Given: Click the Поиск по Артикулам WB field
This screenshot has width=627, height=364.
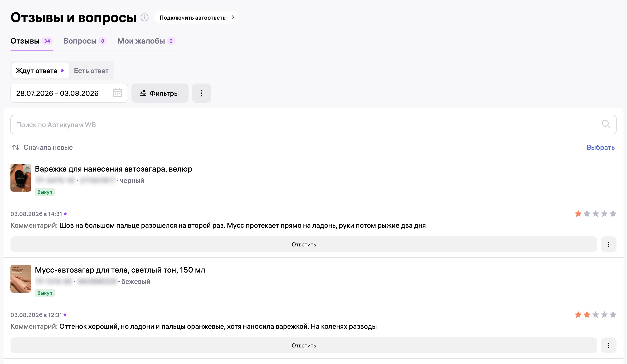Looking at the screenshot, I should (x=313, y=124).
